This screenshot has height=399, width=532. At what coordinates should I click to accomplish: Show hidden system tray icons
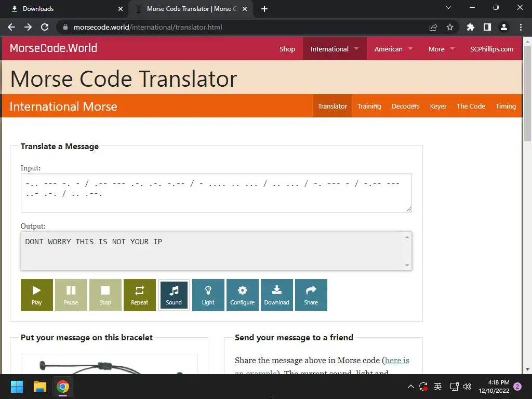[410, 387]
